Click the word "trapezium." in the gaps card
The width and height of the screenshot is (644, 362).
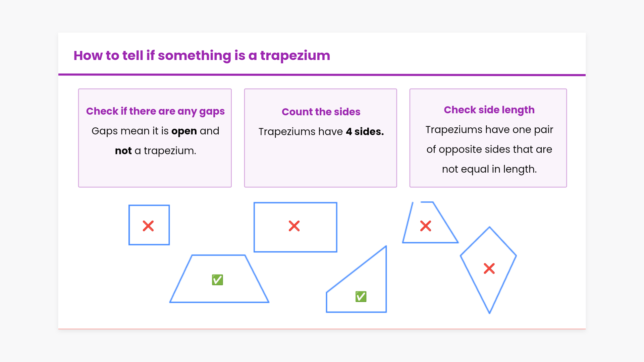coord(170,151)
